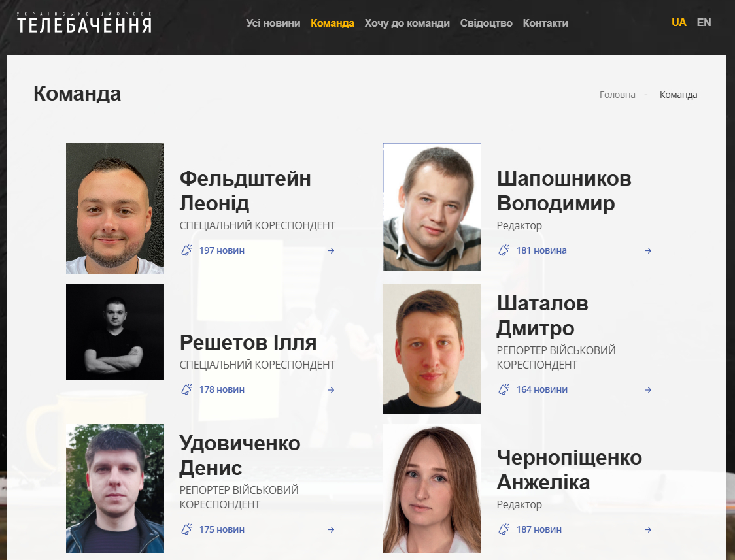Image resolution: width=735 pixels, height=560 pixels.
Task: Click the bell icon beside 197 новин
Action: pyautogui.click(x=186, y=250)
